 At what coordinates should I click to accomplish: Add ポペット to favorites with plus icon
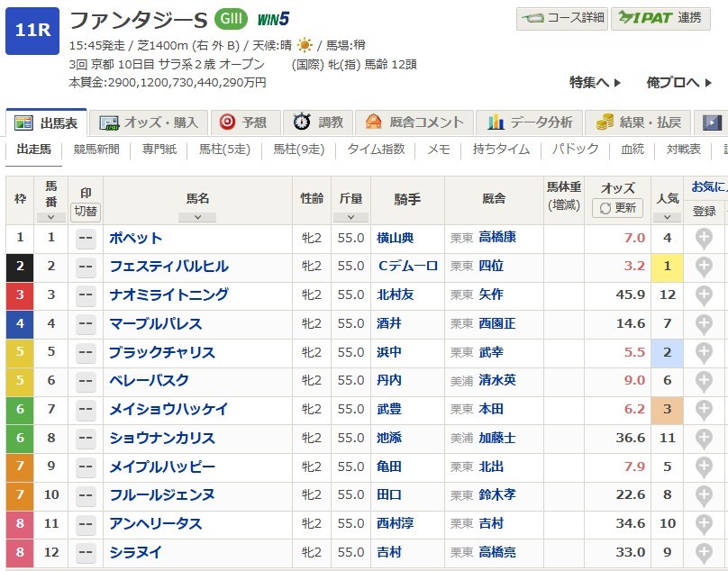[704, 239]
